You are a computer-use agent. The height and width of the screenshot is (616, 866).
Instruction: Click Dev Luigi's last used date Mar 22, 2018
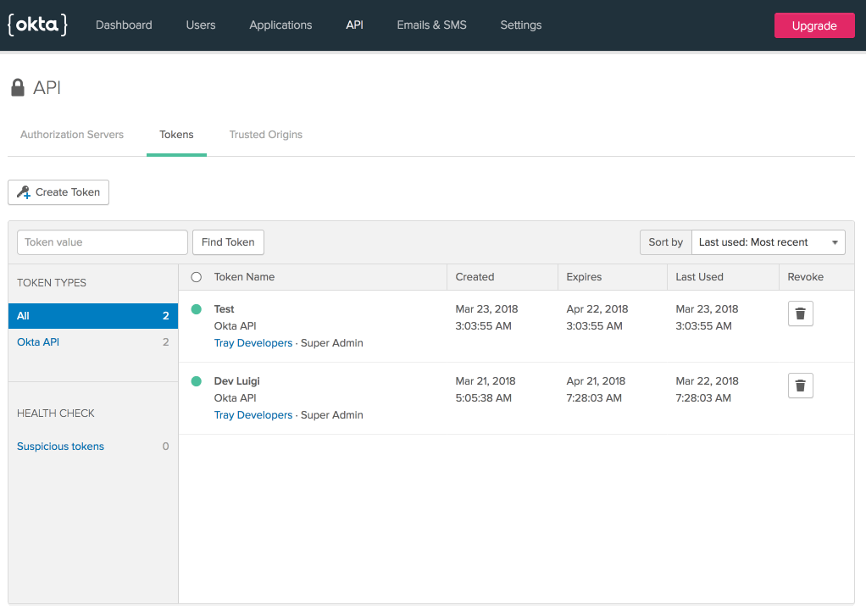707,381
